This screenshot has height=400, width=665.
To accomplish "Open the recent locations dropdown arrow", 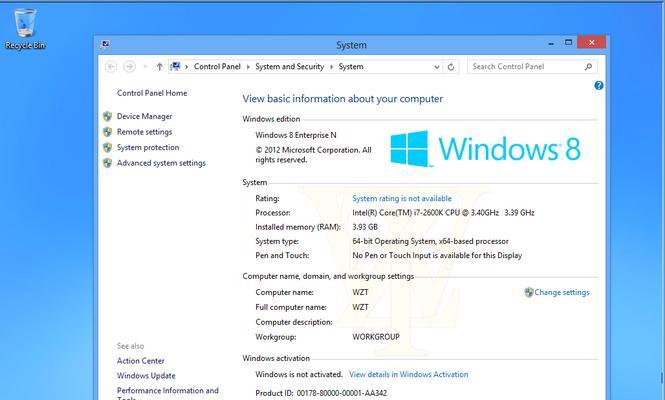I will [x=145, y=67].
